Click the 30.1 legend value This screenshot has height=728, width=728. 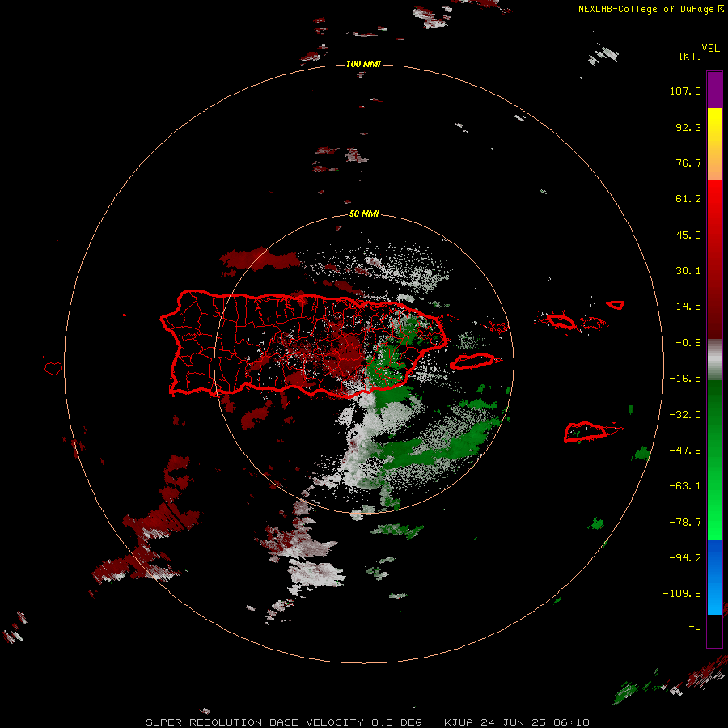[x=688, y=271]
